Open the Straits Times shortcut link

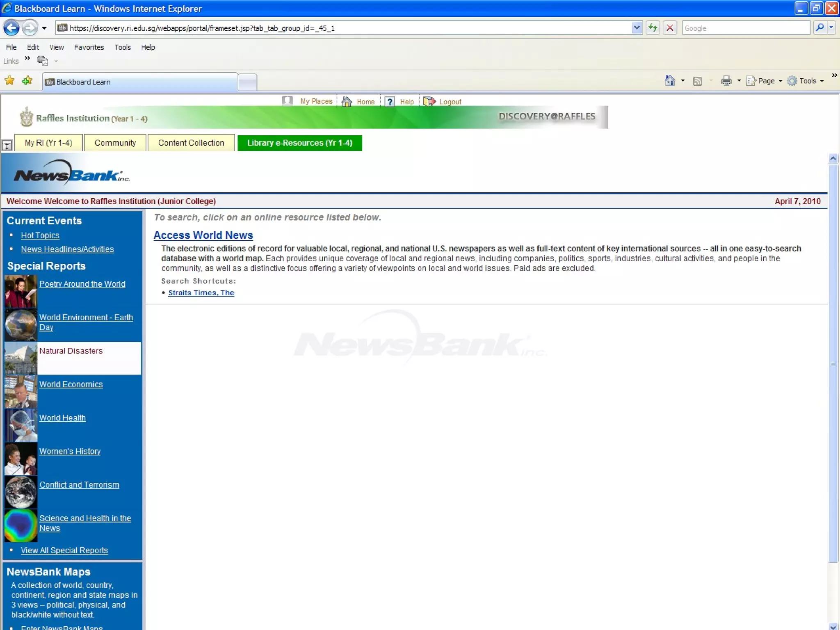[201, 293]
